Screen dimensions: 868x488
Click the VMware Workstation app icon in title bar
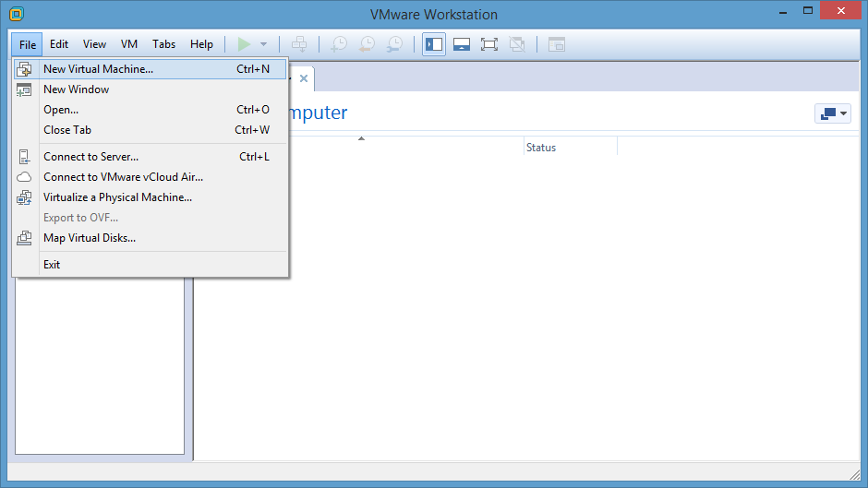(x=17, y=14)
